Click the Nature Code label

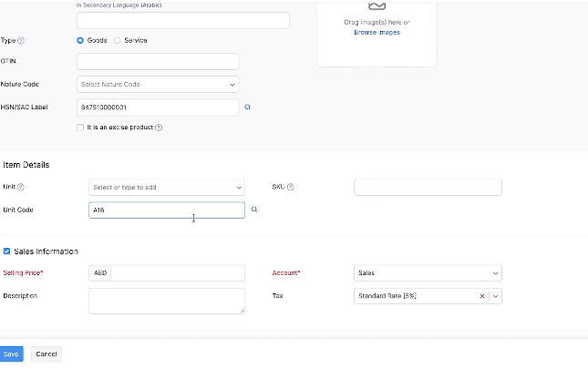20,85
